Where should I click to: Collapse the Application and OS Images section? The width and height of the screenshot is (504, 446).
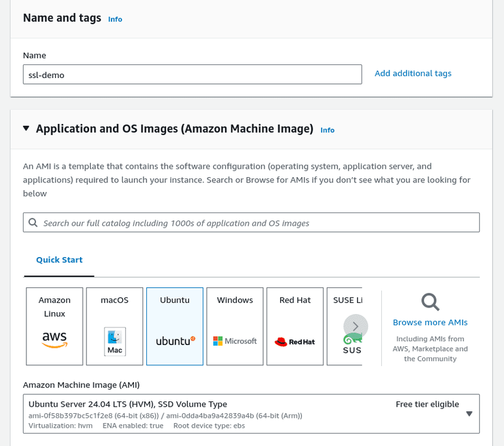click(26, 129)
